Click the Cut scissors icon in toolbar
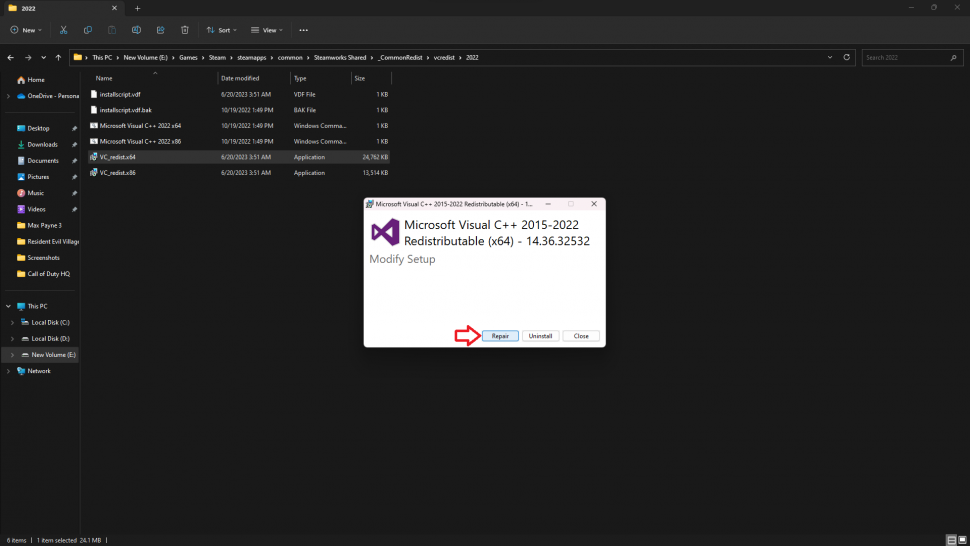 click(64, 30)
